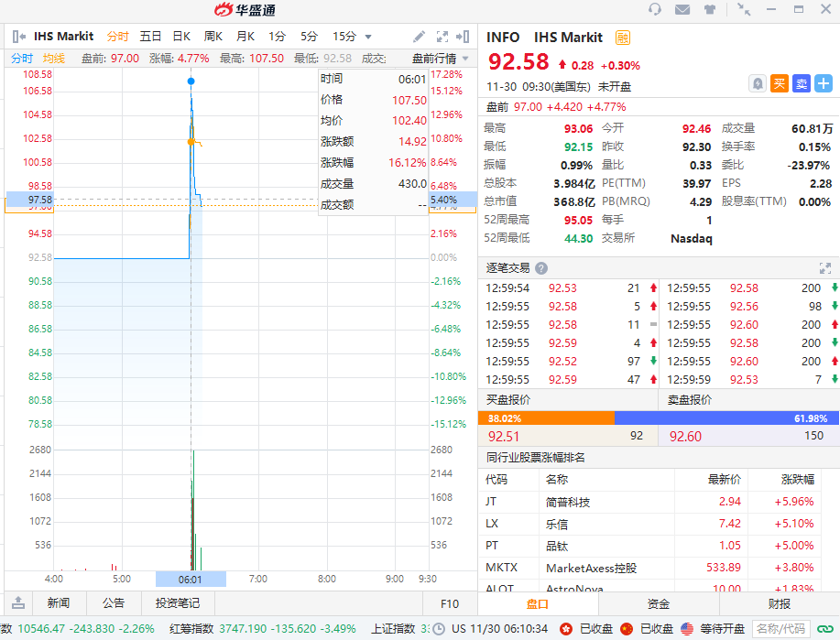Screen dimensions: 840x640
Task: Click China market flag icon
Action: 627,629
